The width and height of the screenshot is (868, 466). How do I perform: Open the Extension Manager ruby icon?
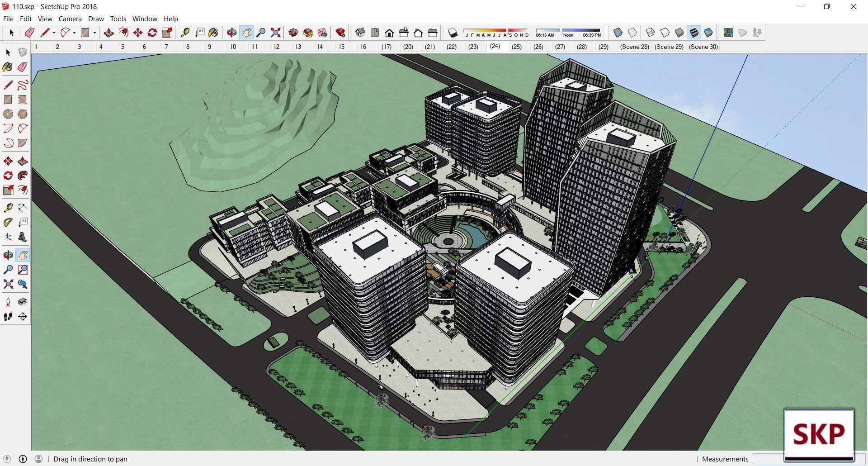tap(340, 33)
